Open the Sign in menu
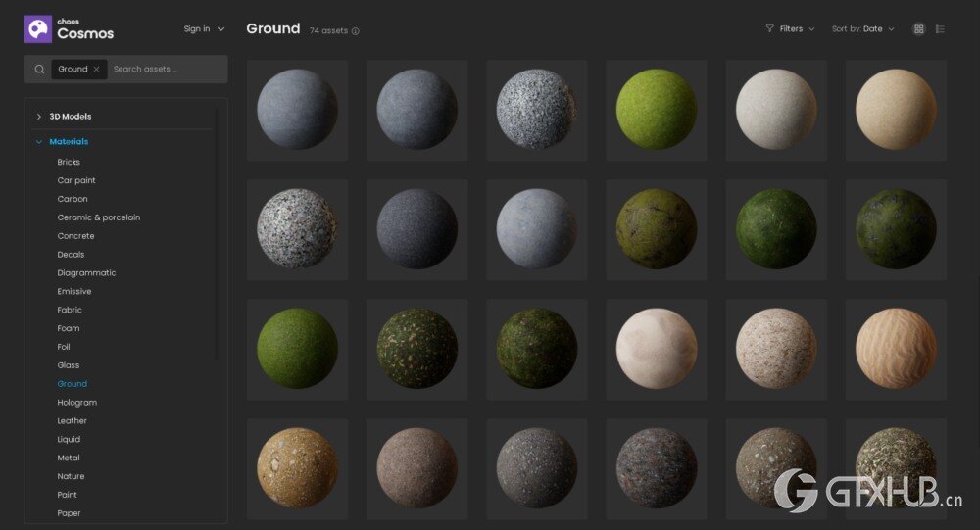 tap(204, 29)
